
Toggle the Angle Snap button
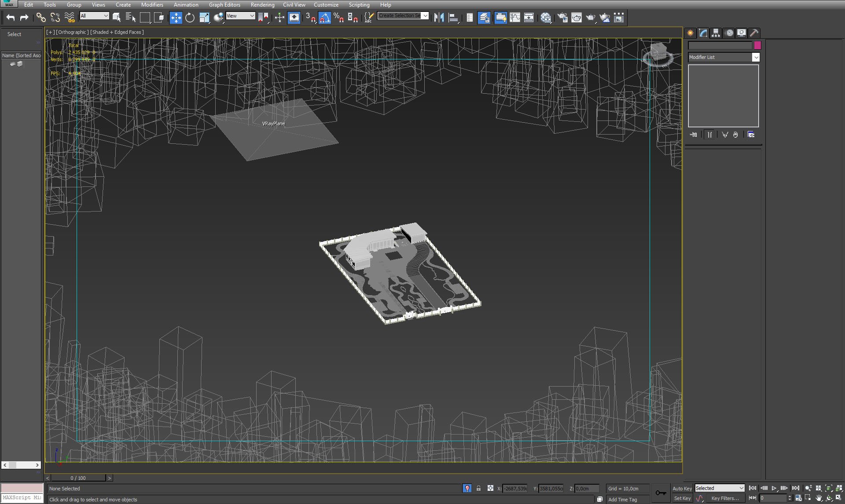[325, 18]
